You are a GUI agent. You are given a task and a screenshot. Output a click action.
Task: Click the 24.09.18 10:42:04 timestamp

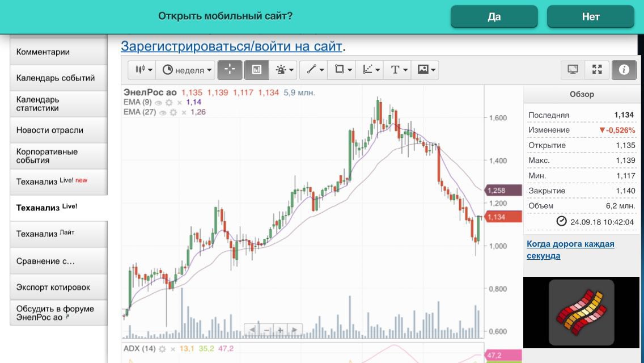(x=601, y=222)
